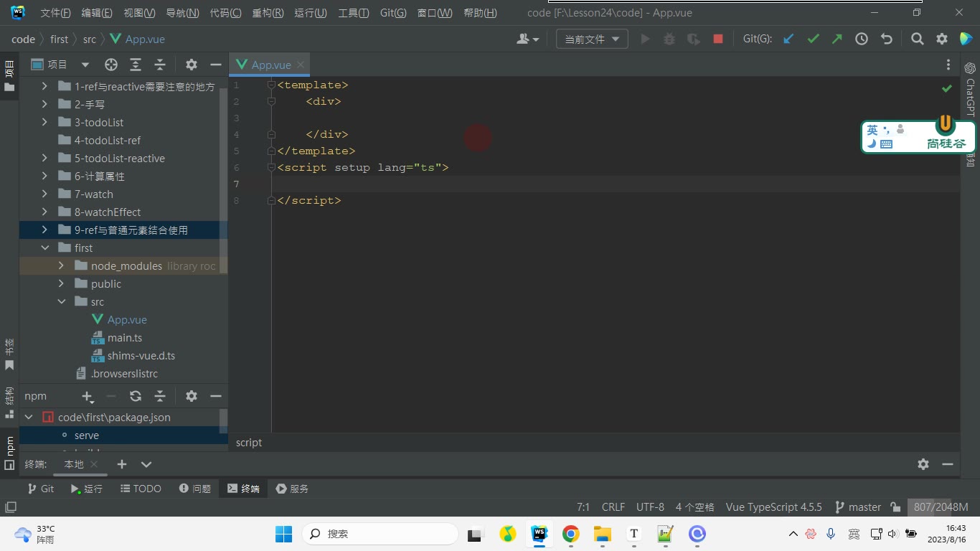Click the CRLF line separator indicator
This screenshot has height=551, width=980.
613,507
